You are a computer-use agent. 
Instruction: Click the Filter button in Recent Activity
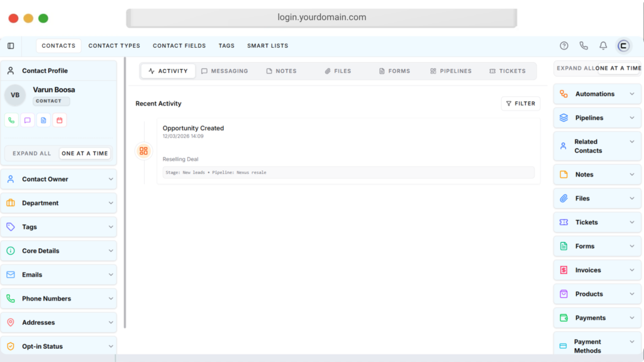[521, 104]
